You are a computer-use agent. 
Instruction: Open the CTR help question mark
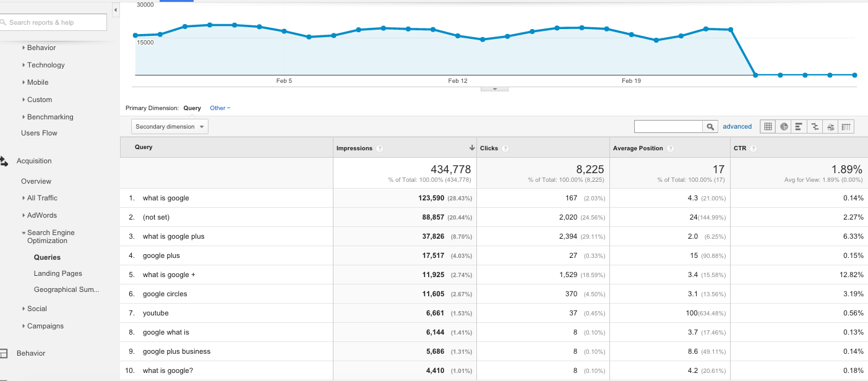(x=754, y=148)
